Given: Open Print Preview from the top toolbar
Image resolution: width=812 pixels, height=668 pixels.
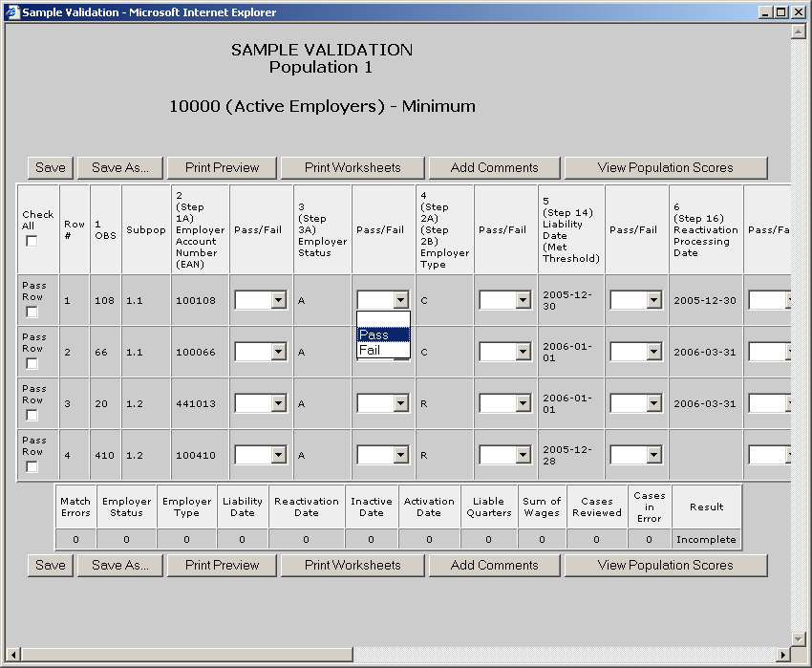Looking at the screenshot, I should [222, 167].
